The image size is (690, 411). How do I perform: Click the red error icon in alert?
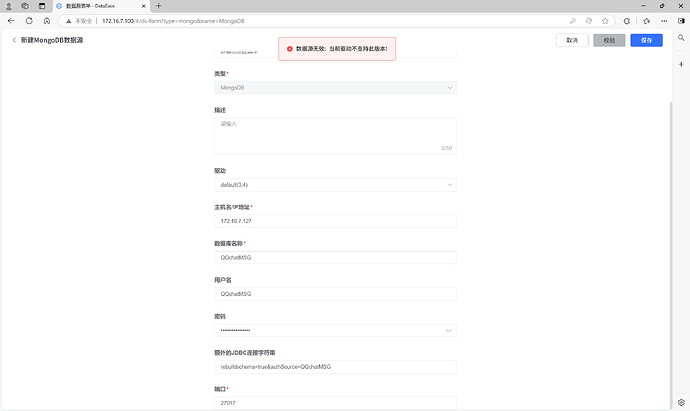click(290, 49)
